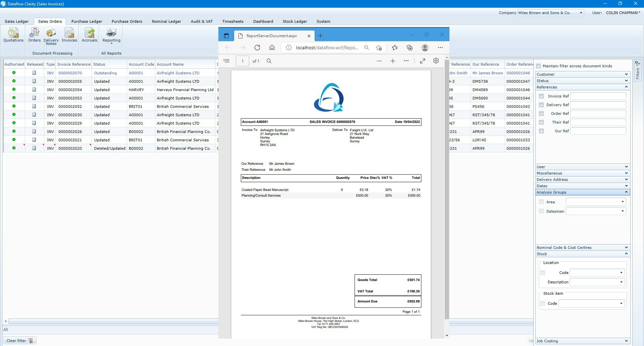This screenshot has width=644, height=346.
Task: Search within the PDF document
Action: (x=269, y=61)
